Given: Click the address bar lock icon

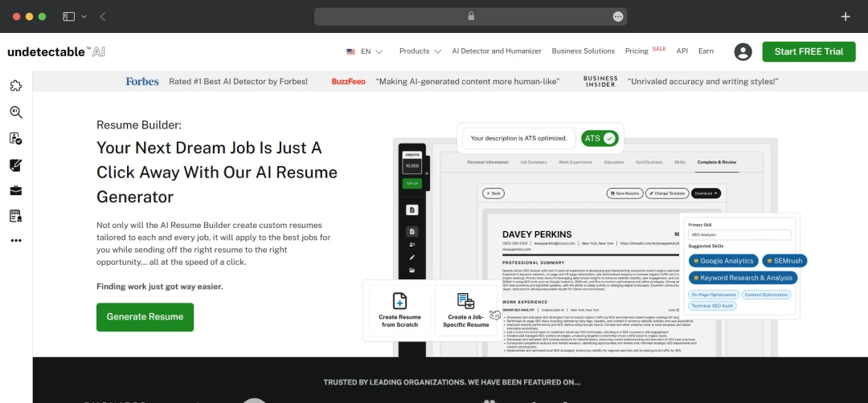Looking at the screenshot, I should point(471,16).
